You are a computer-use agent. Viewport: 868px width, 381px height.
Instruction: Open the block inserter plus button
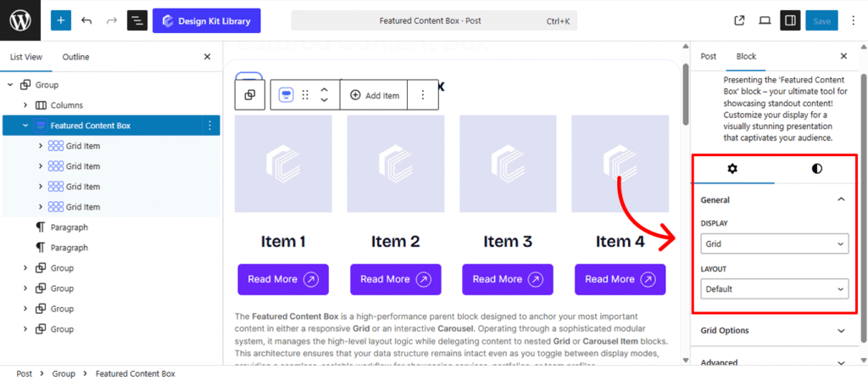click(61, 20)
